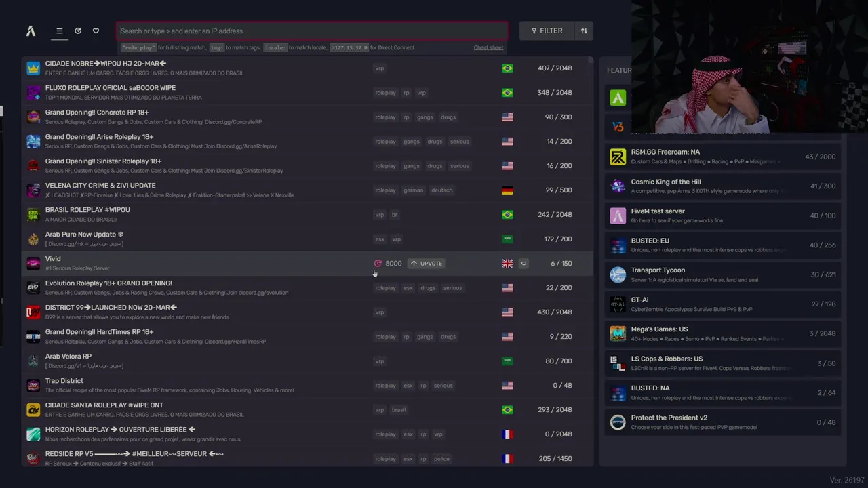The width and height of the screenshot is (868, 488).
Task: Click German flag on VELENA CITY row
Action: pos(507,190)
